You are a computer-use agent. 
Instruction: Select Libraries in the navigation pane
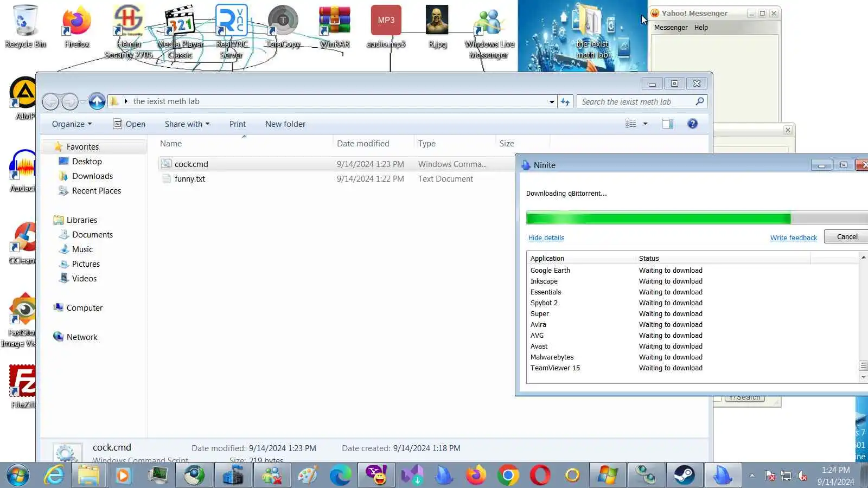(81, 220)
